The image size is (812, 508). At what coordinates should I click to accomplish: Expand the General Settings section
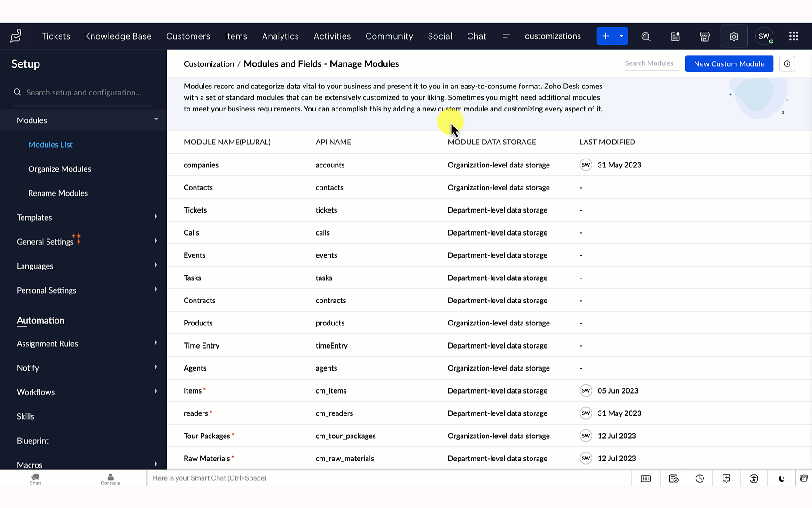coord(156,241)
